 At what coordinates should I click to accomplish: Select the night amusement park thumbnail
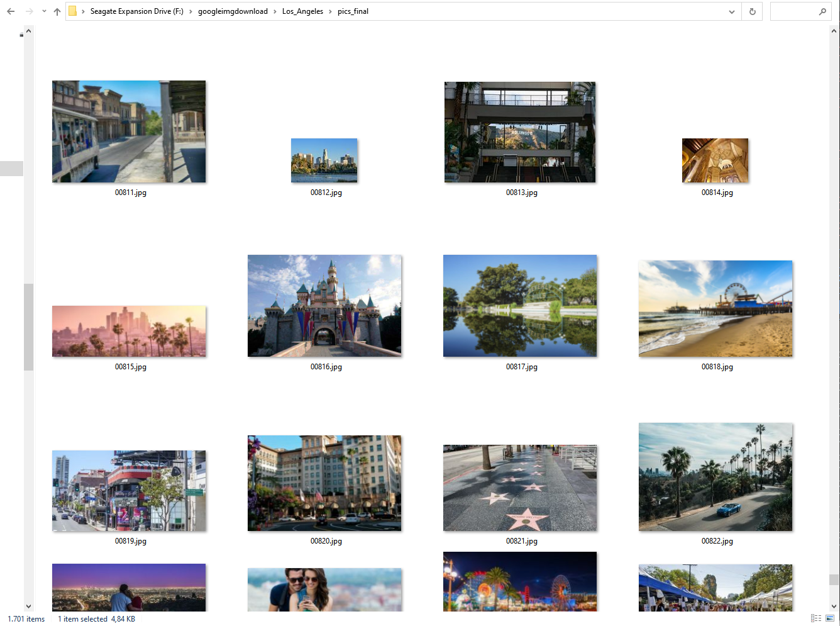tap(520, 582)
